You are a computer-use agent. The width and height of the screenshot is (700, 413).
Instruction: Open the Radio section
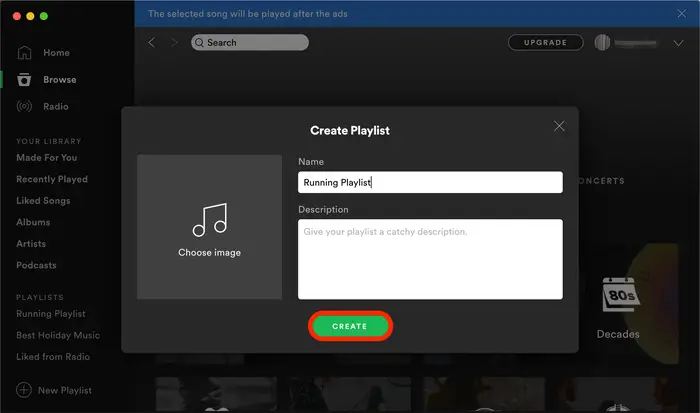56,106
